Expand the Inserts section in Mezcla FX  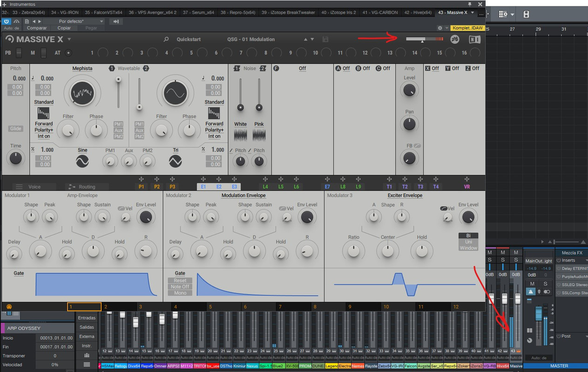coord(587,260)
